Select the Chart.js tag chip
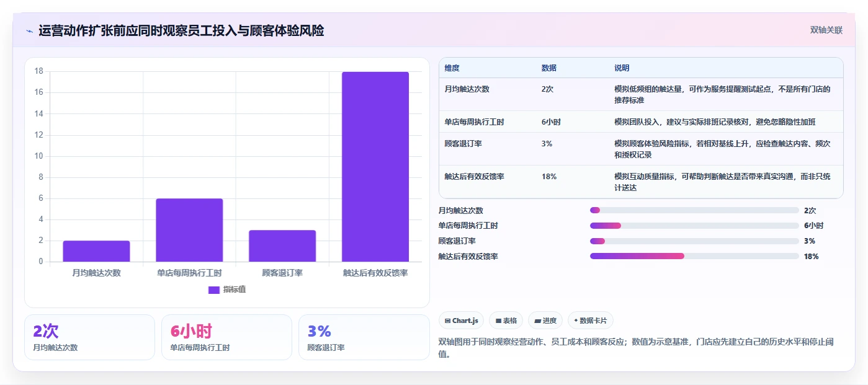Viewport: 868px width, 385px height. pyautogui.click(x=461, y=321)
